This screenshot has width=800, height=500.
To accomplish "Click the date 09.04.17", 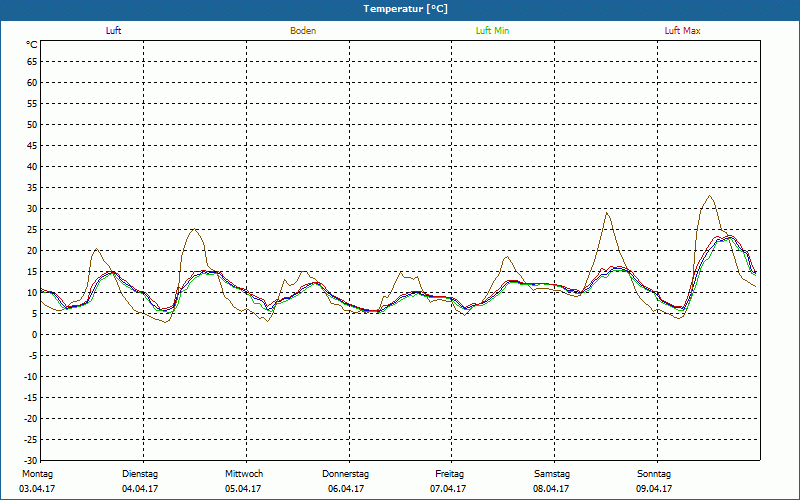I will [654, 489].
